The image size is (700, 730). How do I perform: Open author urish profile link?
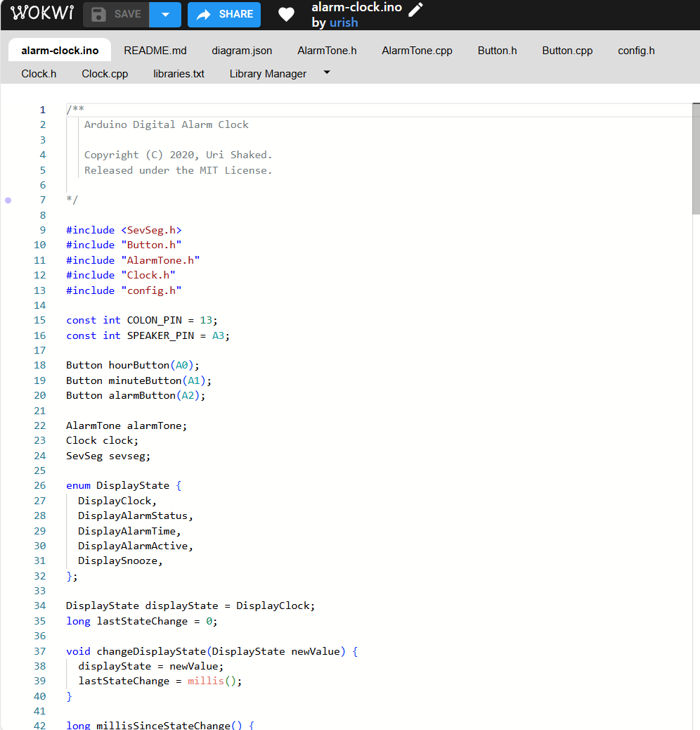pos(344,23)
